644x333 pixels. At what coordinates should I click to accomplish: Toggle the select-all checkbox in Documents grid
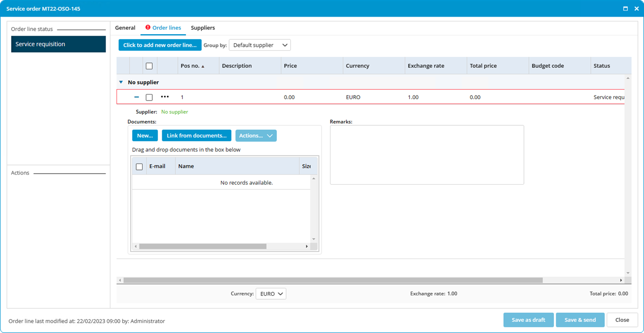(x=140, y=166)
